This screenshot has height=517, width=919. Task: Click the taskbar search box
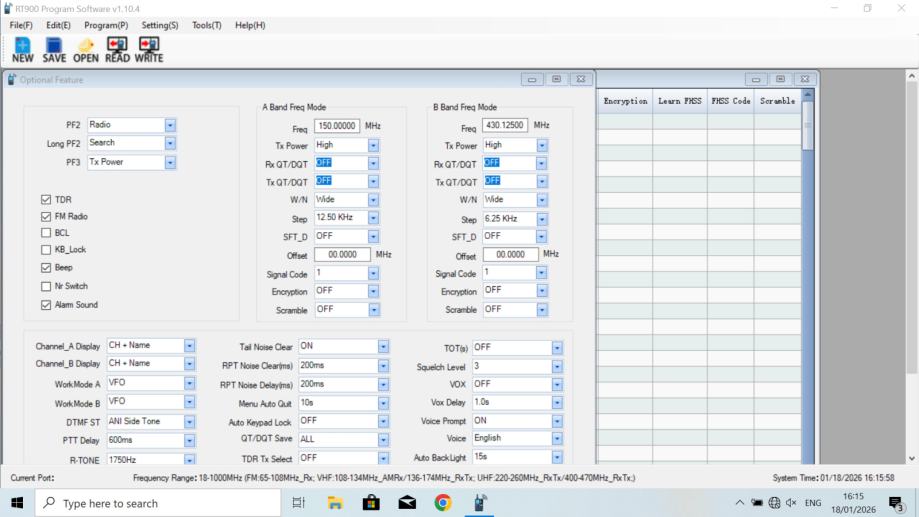pos(158,503)
